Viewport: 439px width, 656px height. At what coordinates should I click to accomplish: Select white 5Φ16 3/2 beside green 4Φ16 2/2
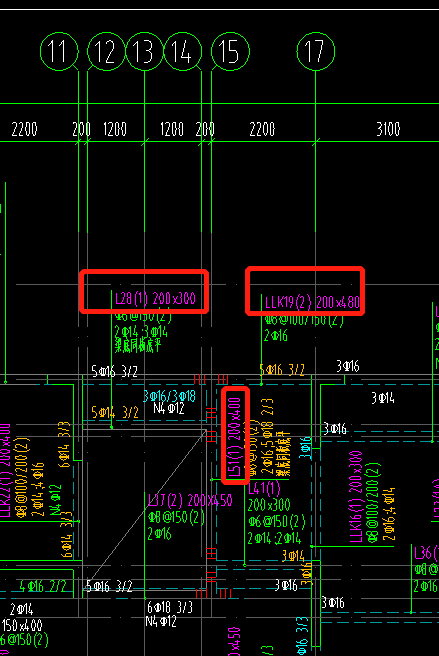coord(109,586)
